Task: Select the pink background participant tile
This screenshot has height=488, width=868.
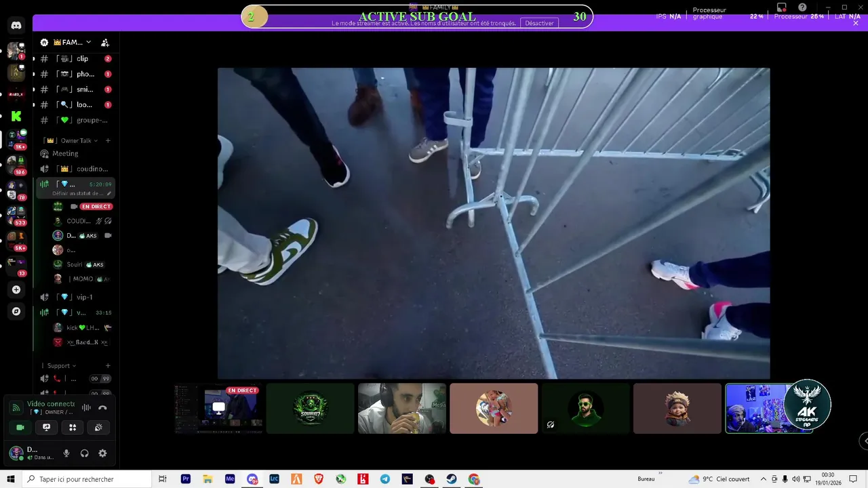Action: [494, 408]
